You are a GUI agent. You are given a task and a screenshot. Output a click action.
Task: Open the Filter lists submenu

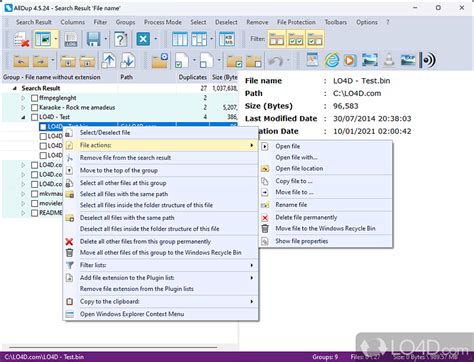161,265
